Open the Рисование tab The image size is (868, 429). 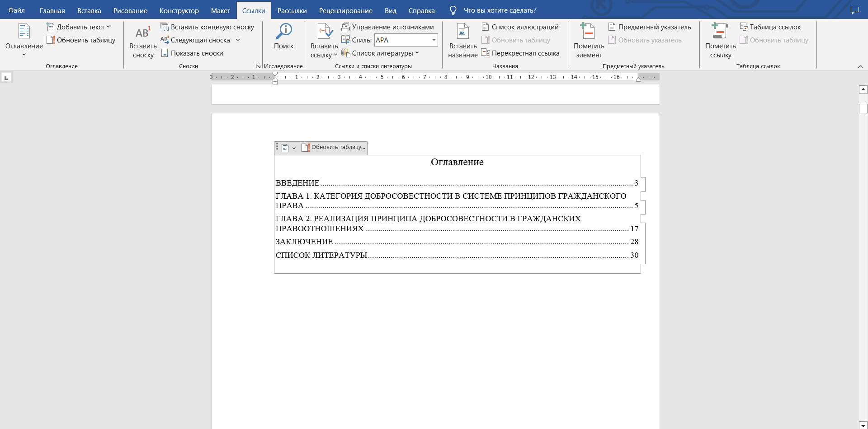pyautogui.click(x=130, y=10)
